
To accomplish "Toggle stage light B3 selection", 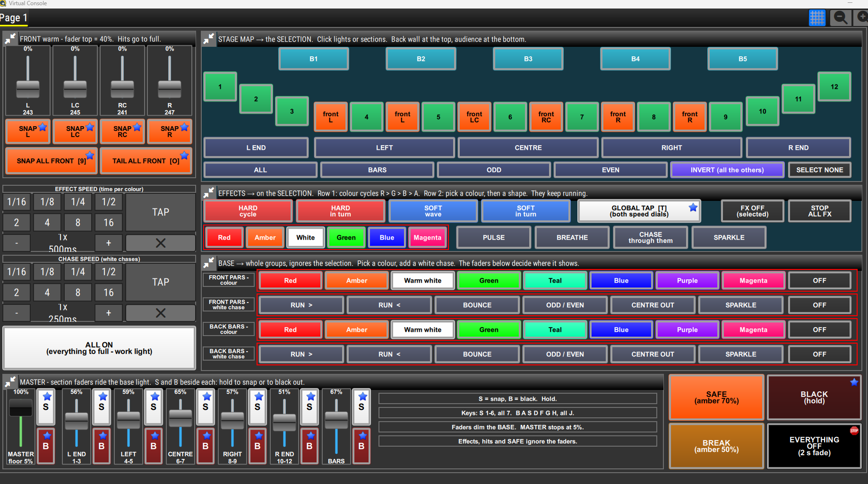I will click(x=528, y=59).
